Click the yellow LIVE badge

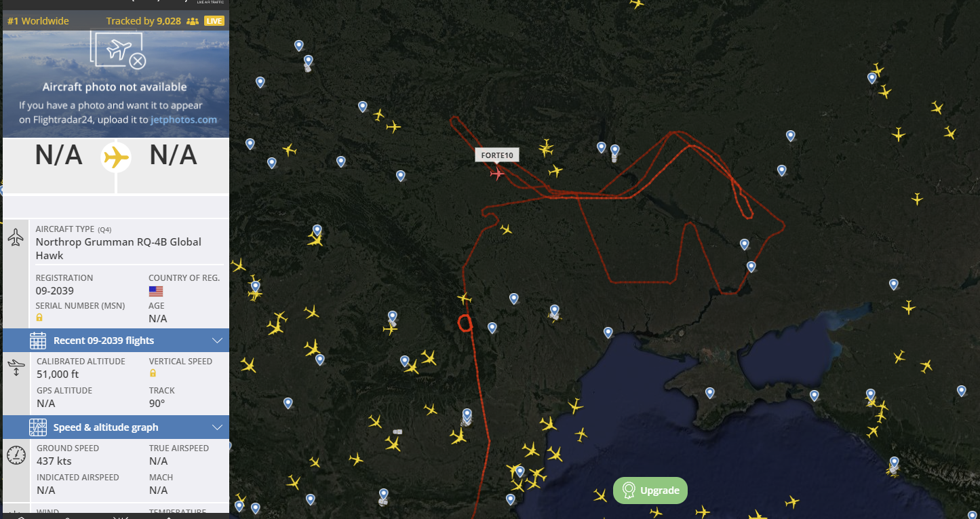click(x=214, y=21)
